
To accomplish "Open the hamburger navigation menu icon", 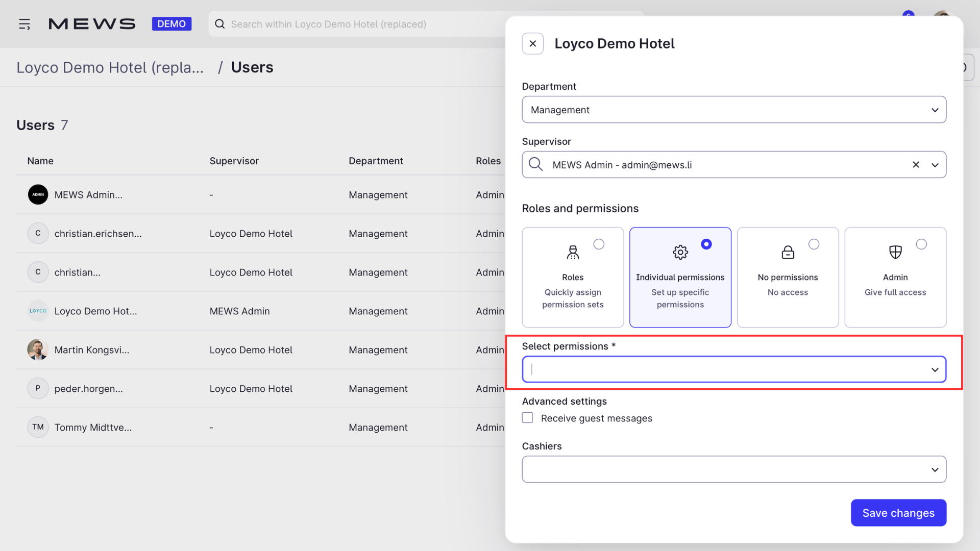I will click(24, 24).
